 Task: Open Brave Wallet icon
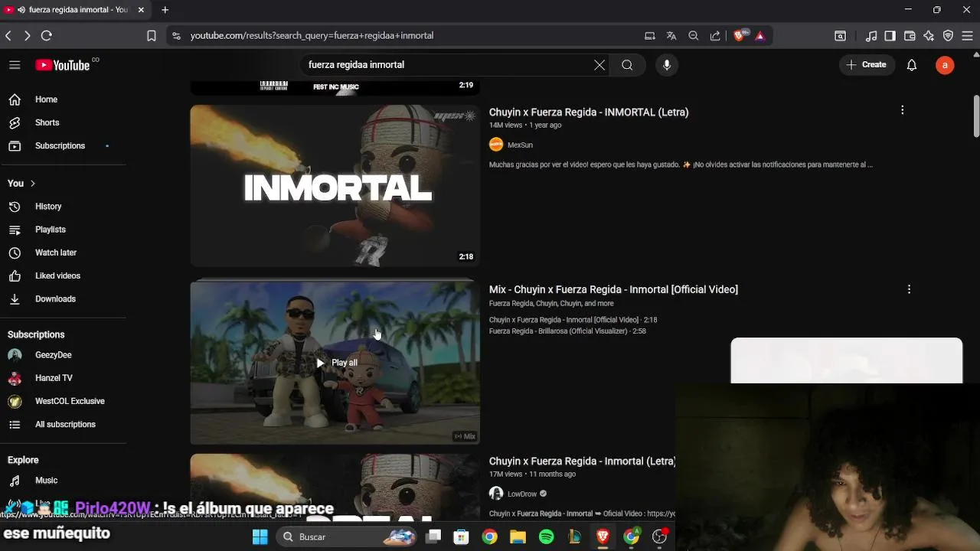coord(910,36)
